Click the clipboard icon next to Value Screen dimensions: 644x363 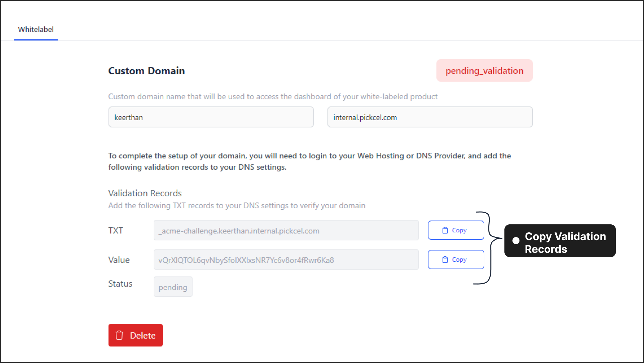(x=444, y=260)
